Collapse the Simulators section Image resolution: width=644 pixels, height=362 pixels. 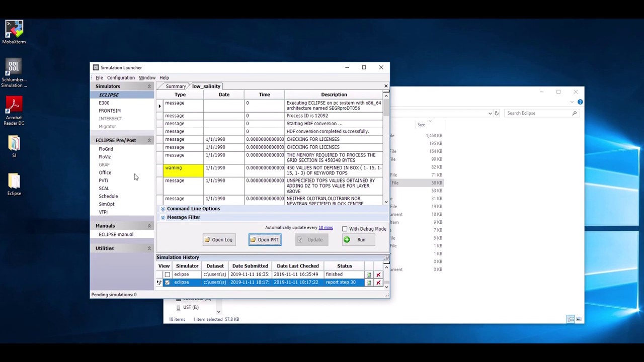tap(149, 86)
